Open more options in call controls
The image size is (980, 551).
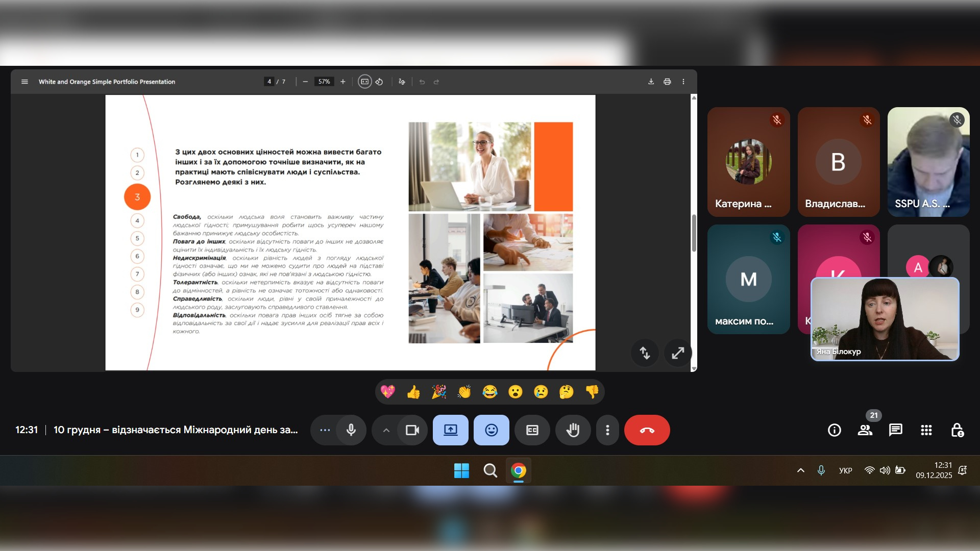pos(607,430)
